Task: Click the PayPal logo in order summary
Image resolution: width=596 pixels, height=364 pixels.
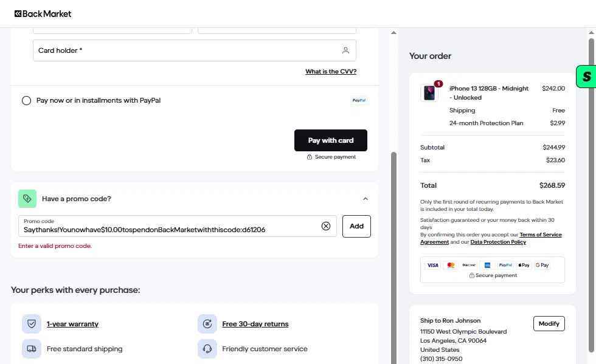Action: (505, 265)
